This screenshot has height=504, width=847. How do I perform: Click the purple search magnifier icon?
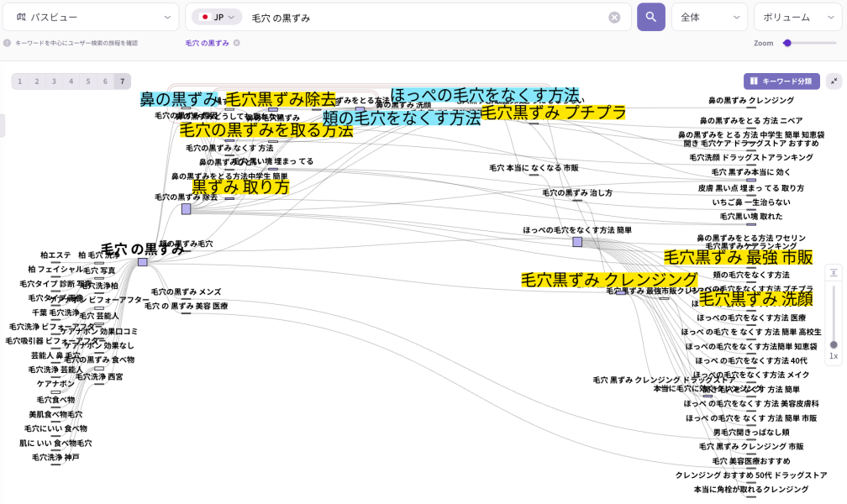pos(651,17)
